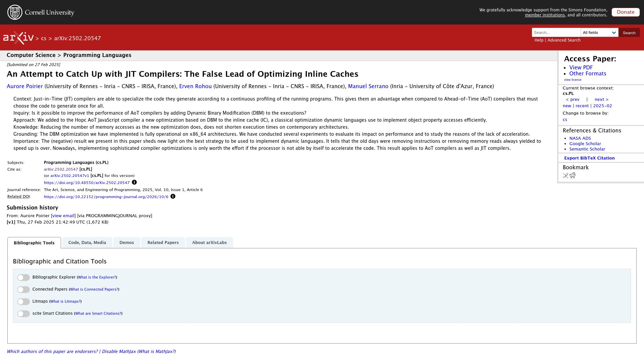Image resolution: width=644 pixels, height=362 pixels.
Task: Open Semantic Scholar reference link
Action: tap(587, 149)
